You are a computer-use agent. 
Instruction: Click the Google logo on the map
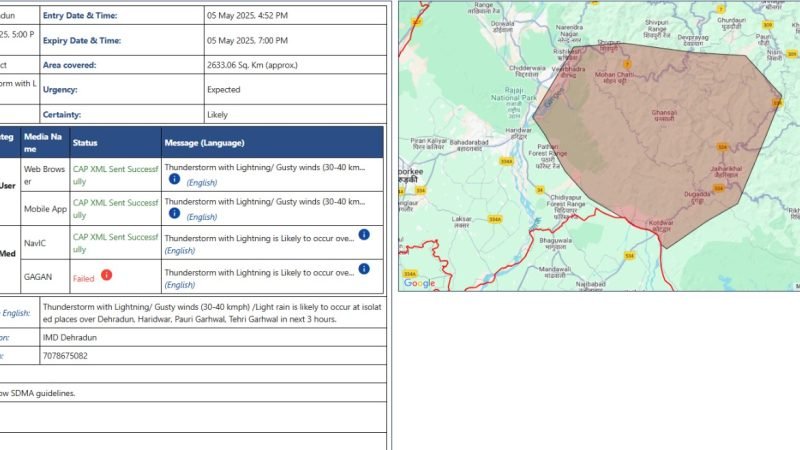click(419, 283)
